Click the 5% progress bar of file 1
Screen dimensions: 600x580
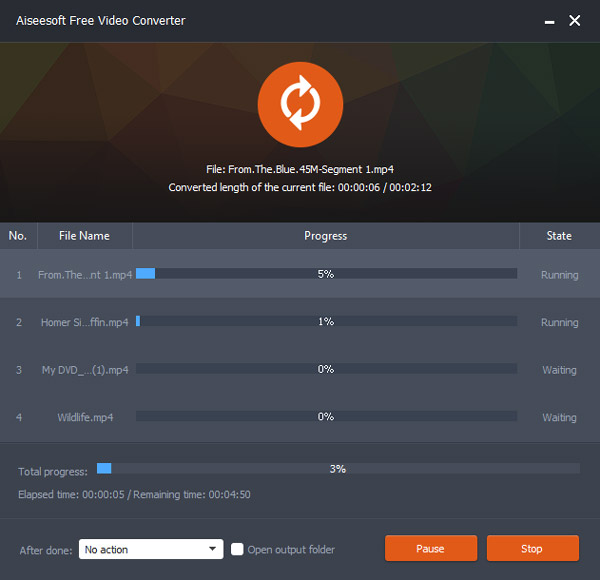(326, 274)
